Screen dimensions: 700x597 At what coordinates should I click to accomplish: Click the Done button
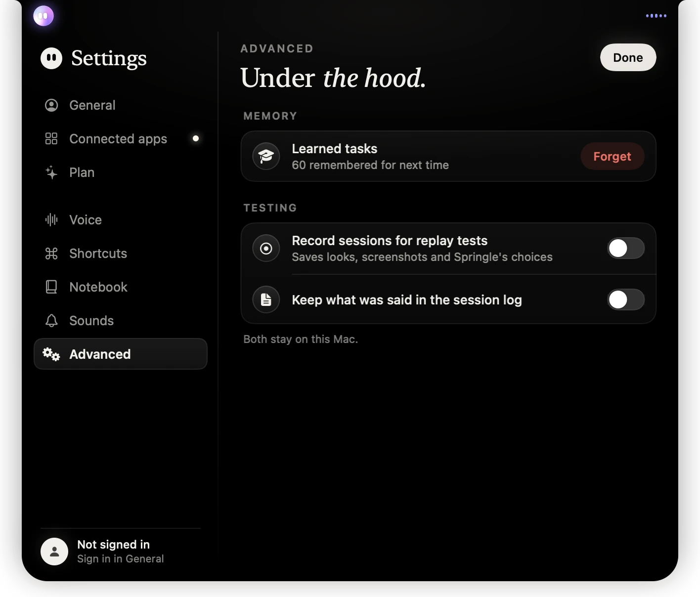click(628, 57)
